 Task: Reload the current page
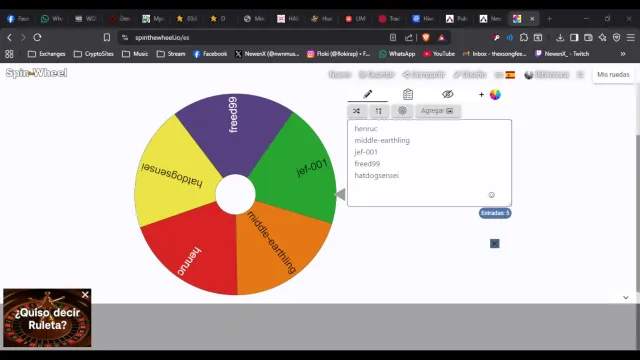37,38
